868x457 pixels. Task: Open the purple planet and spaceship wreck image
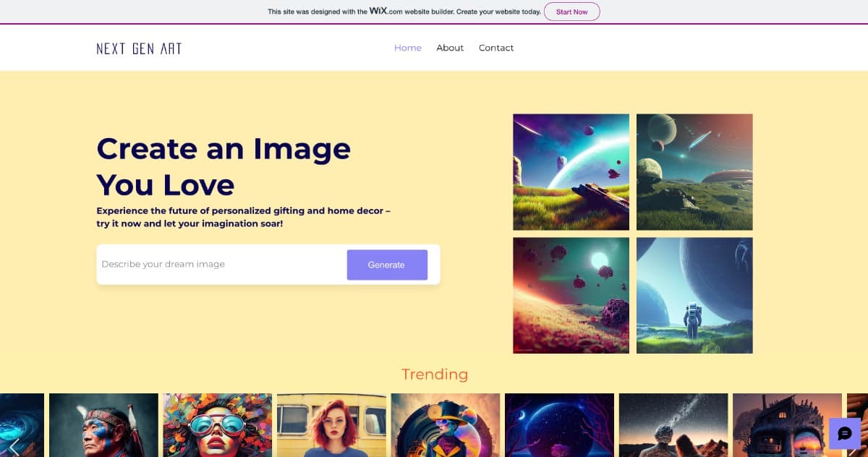point(571,172)
